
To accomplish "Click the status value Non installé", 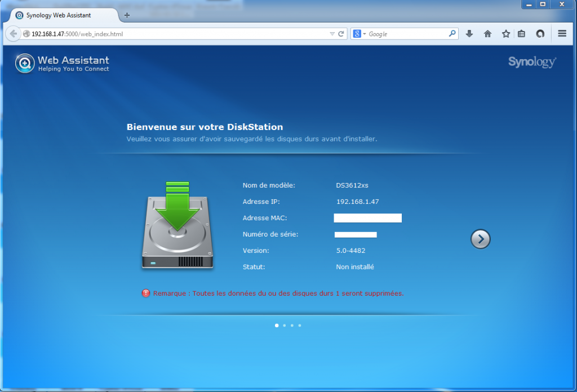I will 355,267.
